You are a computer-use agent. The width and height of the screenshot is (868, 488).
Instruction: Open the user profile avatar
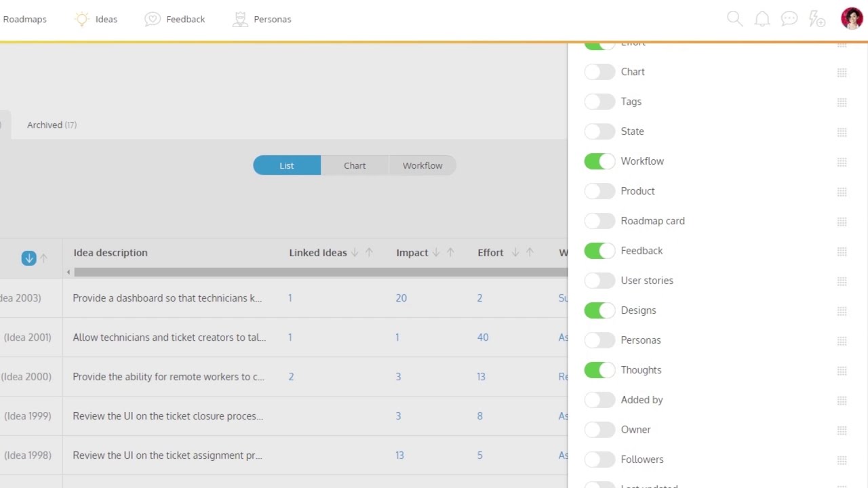[852, 18]
